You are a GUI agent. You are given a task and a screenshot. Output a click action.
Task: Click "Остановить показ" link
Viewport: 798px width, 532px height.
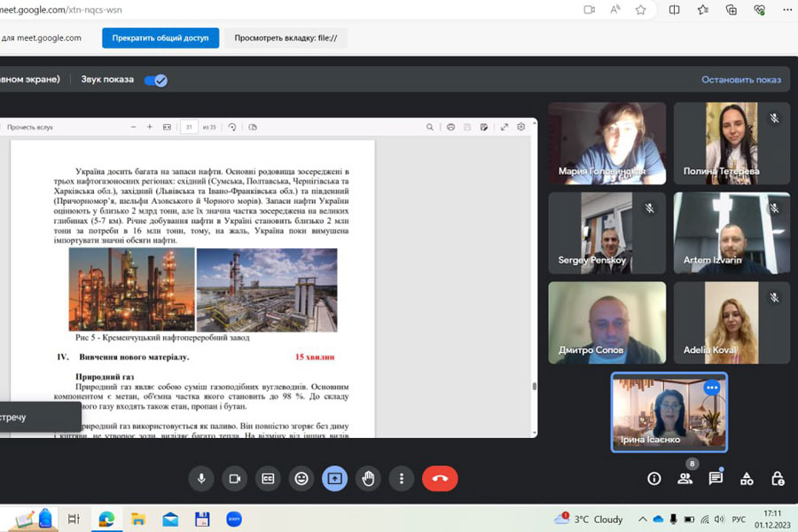[740, 80]
